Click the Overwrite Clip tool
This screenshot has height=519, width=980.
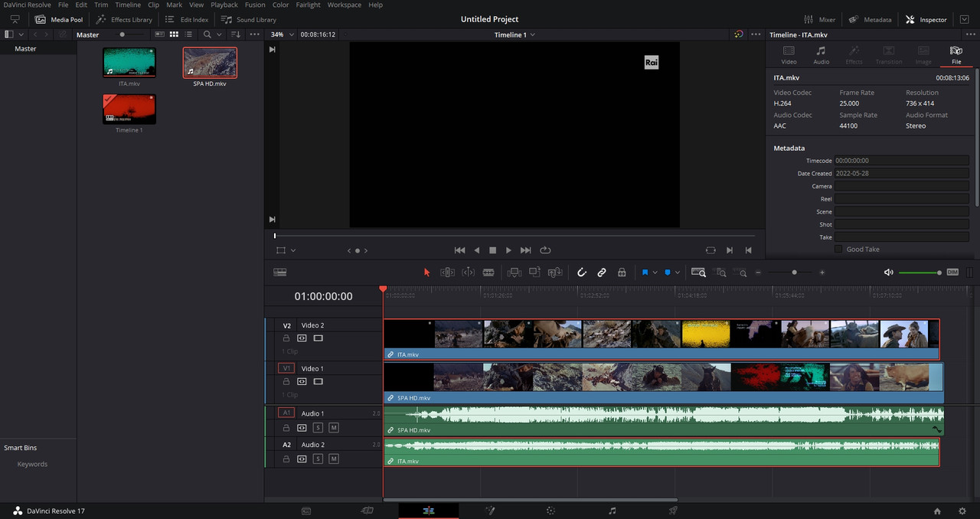pos(534,272)
